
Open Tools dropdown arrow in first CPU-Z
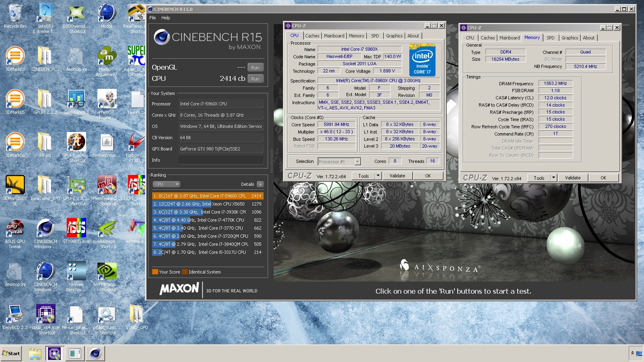378,176
